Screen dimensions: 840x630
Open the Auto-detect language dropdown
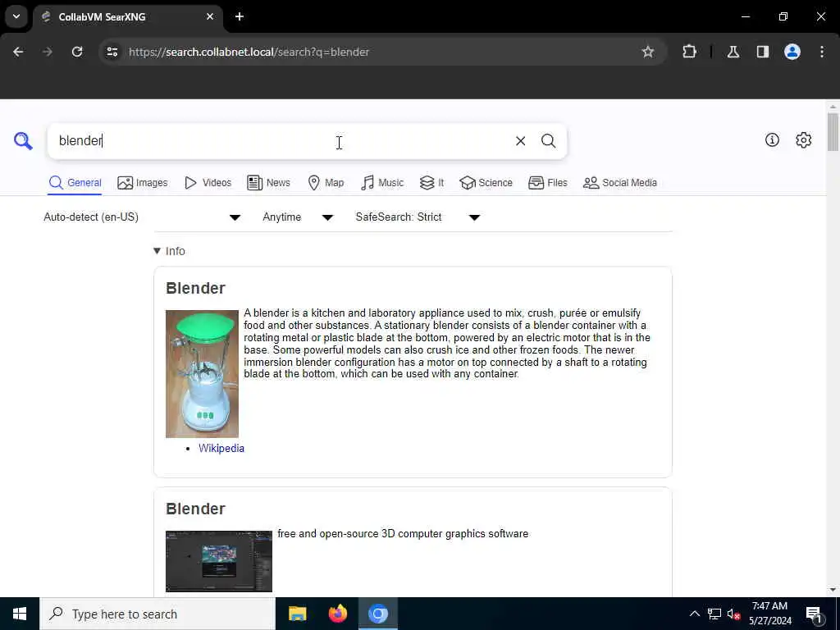142,217
